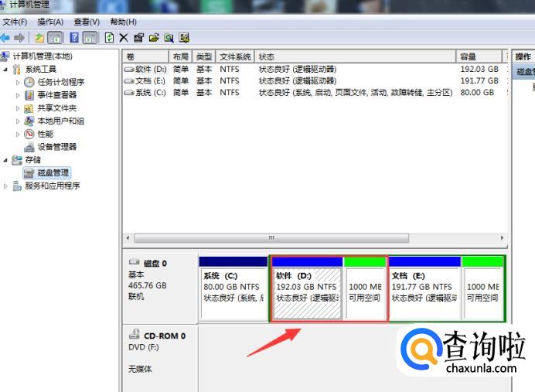This screenshot has width=535, height=392.
Task: Click the 容量 column header
Action: (468, 57)
